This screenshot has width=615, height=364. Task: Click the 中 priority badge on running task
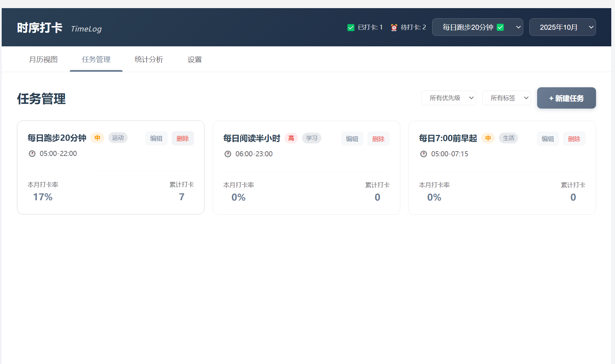pos(98,138)
